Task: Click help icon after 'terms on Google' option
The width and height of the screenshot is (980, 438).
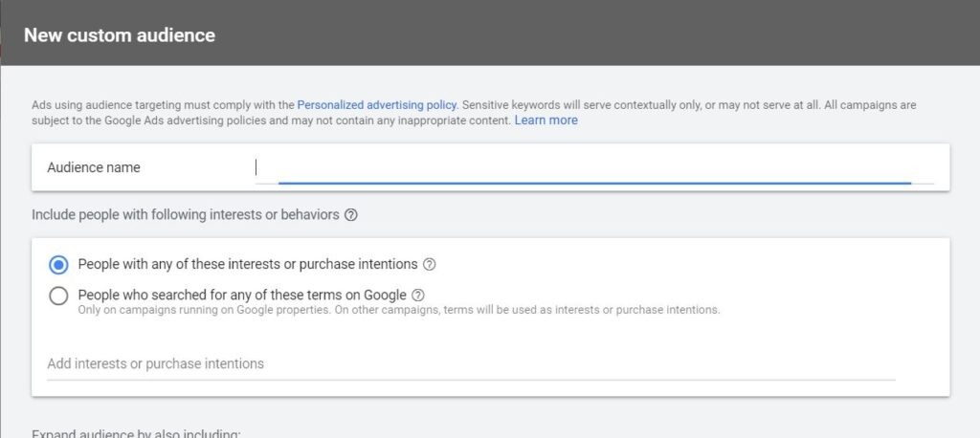Action: coord(418,296)
